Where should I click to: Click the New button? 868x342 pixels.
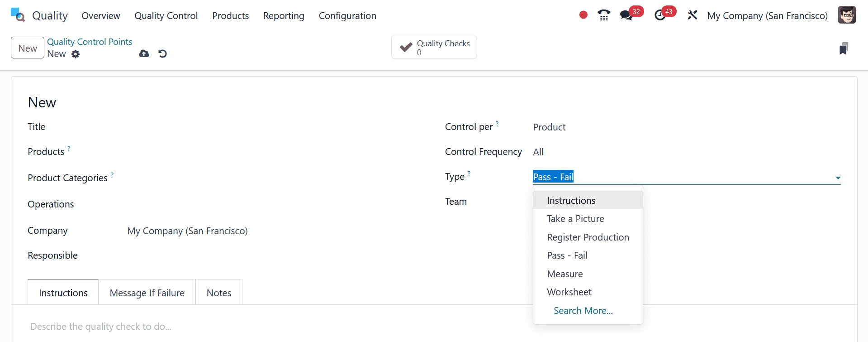pyautogui.click(x=28, y=48)
